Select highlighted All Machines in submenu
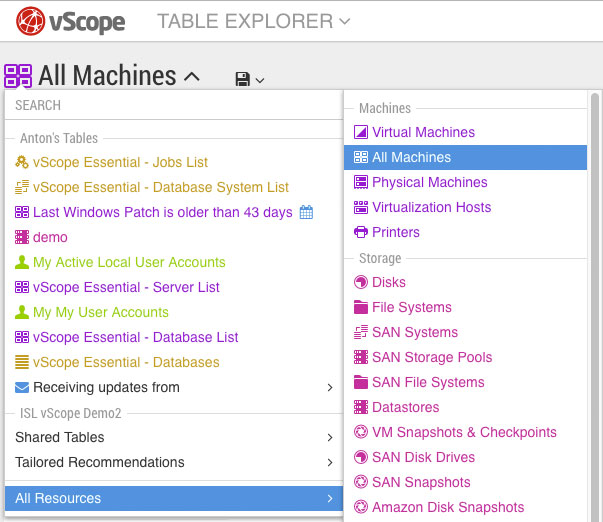The width and height of the screenshot is (603, 522). coord(465,157)
